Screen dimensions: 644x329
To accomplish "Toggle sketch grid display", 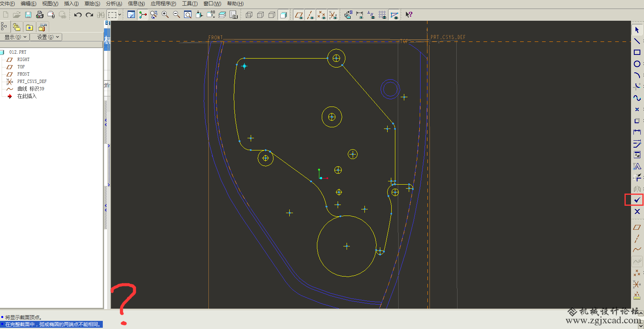I will pyautogui.click(x=382, y=15).
